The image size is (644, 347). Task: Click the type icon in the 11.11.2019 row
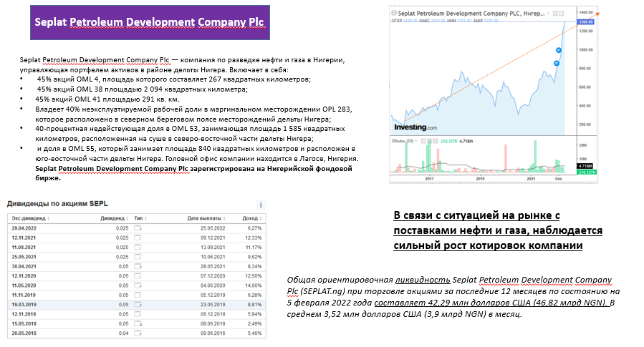pos(138,295)
